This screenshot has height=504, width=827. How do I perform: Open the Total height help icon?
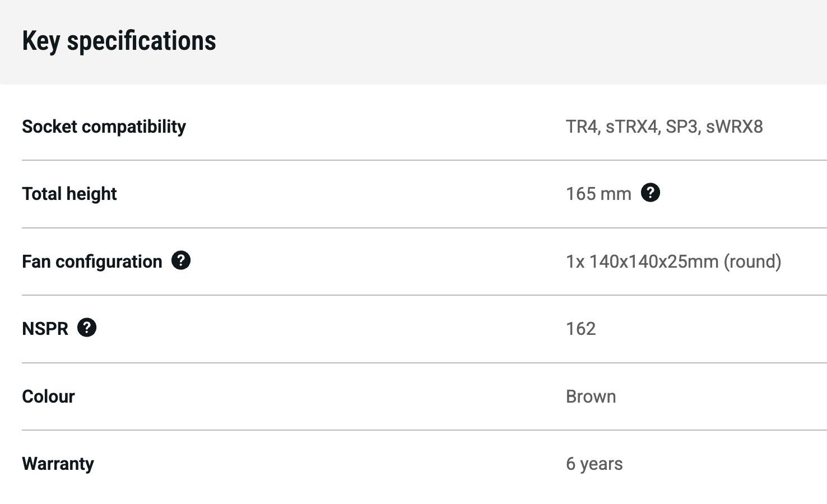650,193
